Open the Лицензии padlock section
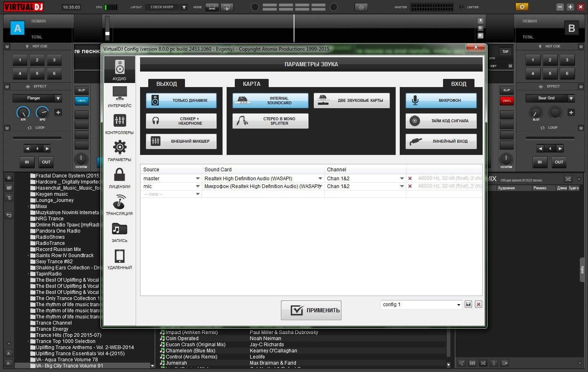The image size is (588, 372). pyautogui.click(x=119, y=177)
